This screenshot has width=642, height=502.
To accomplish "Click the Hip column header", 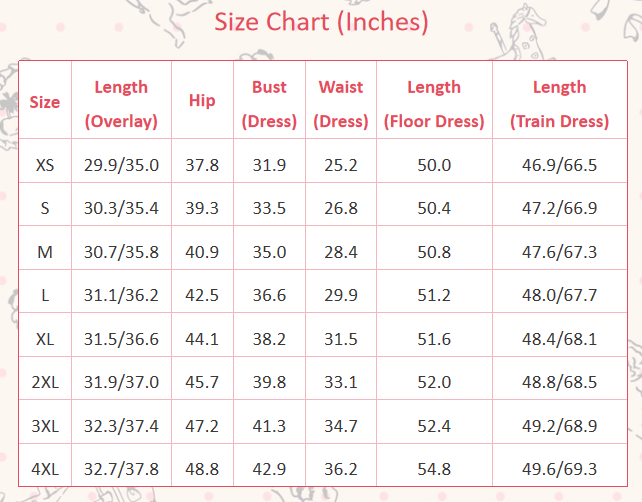I will pyautogui.click(x=202, y=101).
